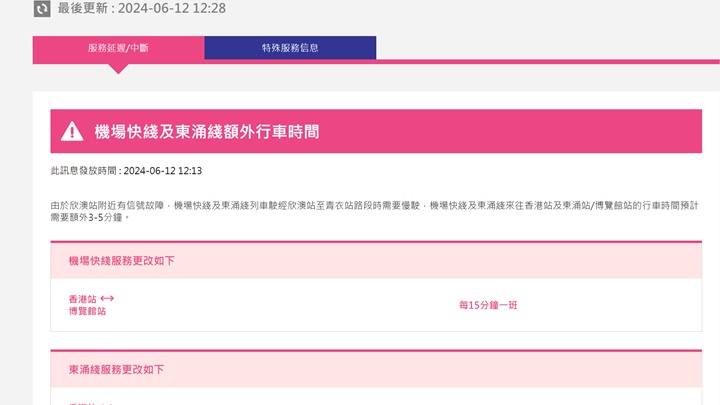Click the last updated timestamp 2024-06-12 12:28
Image resolution: width=720 pixels, height=405 pixels.
(x=172, y=8)
